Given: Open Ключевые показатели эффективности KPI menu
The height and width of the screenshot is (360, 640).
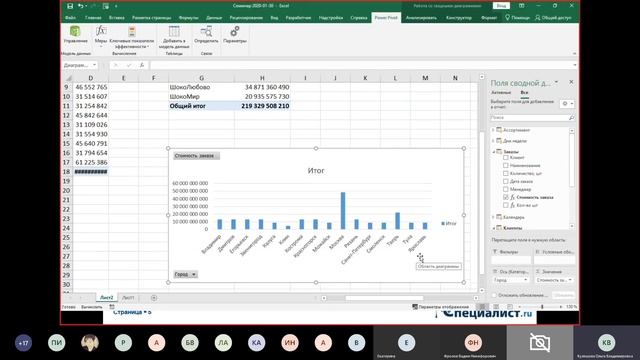Looking at the screenshot, I should tap(131, 37).
